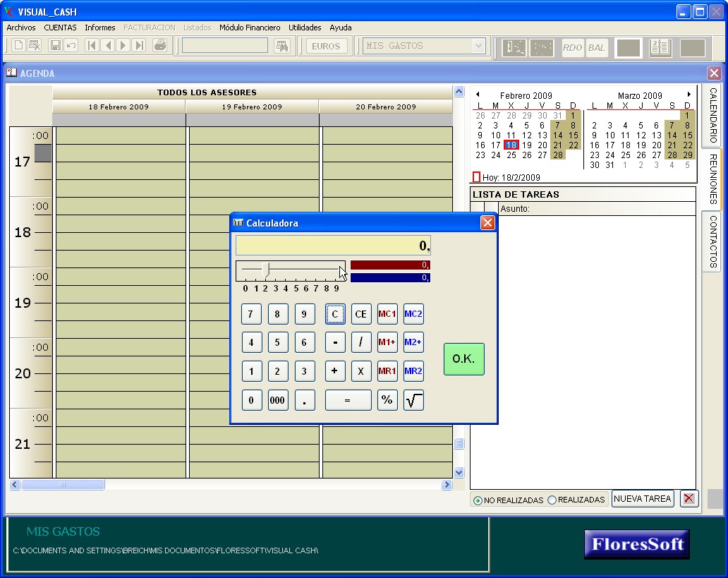Click the square root calculator key
Viewport: 728px width, 578px height.
tap(413, 400)
